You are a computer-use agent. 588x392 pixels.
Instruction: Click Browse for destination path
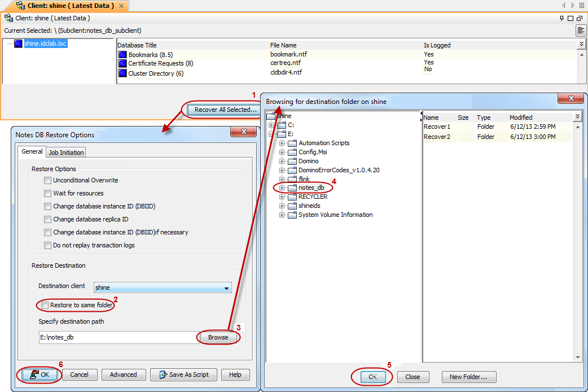point(218,337)
